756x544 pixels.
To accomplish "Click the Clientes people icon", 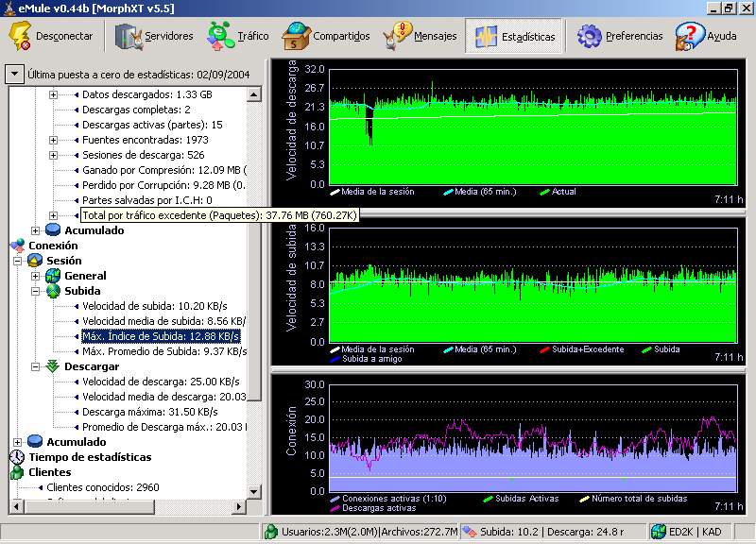I will tap(17, 472).
